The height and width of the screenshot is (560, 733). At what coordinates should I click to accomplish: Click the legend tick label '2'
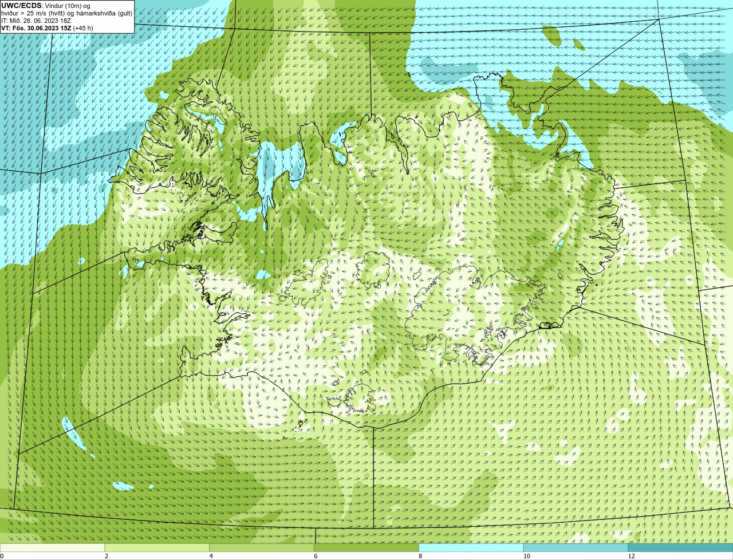[x=107, y=556]
